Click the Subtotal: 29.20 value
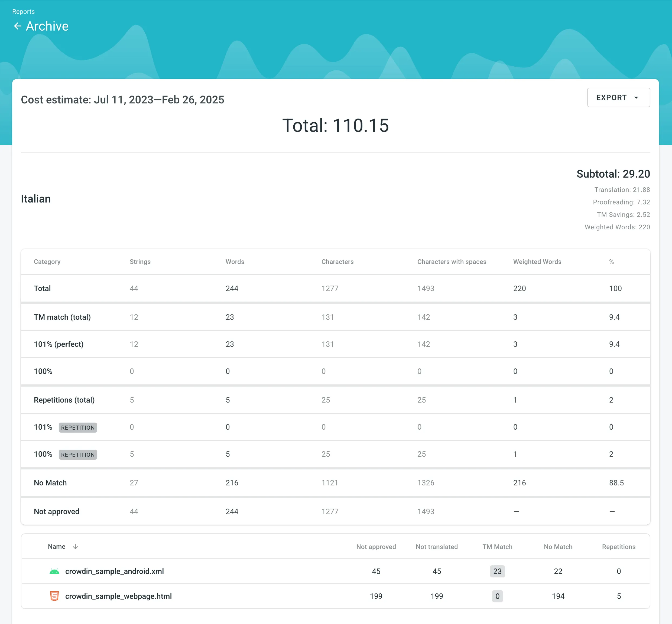Viewport: 672px width, 624px height. [613, 174]
